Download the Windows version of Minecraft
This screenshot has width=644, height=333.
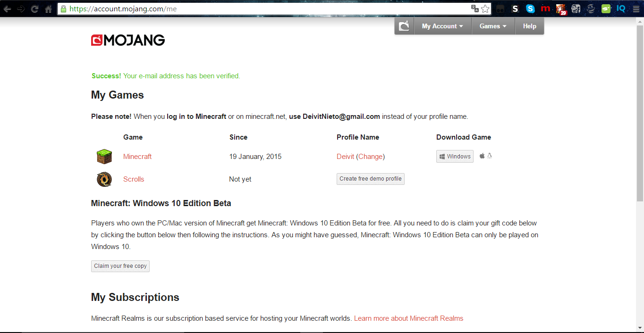455,157
